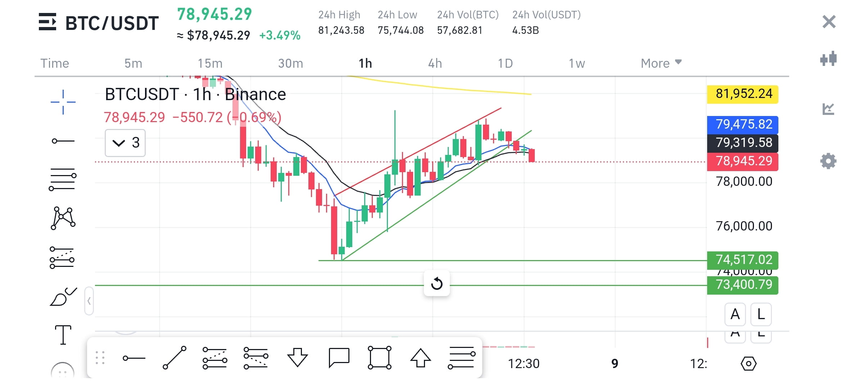Switch to 1w timeframe
Image resolution: width=868 pixels, height=389 pixels.
[577, 63]
